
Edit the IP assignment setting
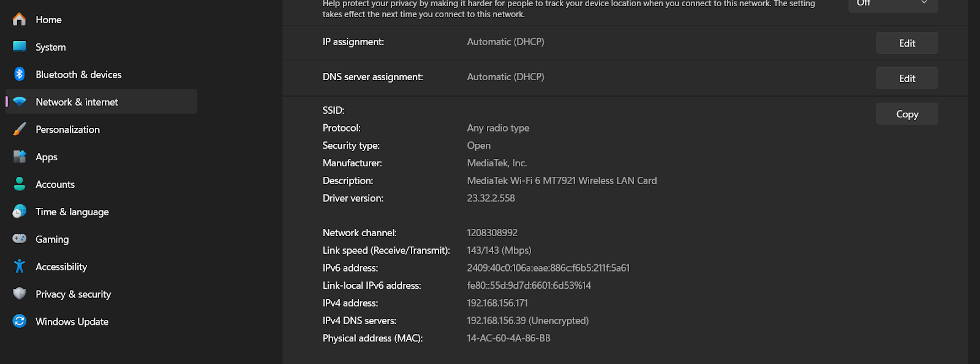pos(907,43)
